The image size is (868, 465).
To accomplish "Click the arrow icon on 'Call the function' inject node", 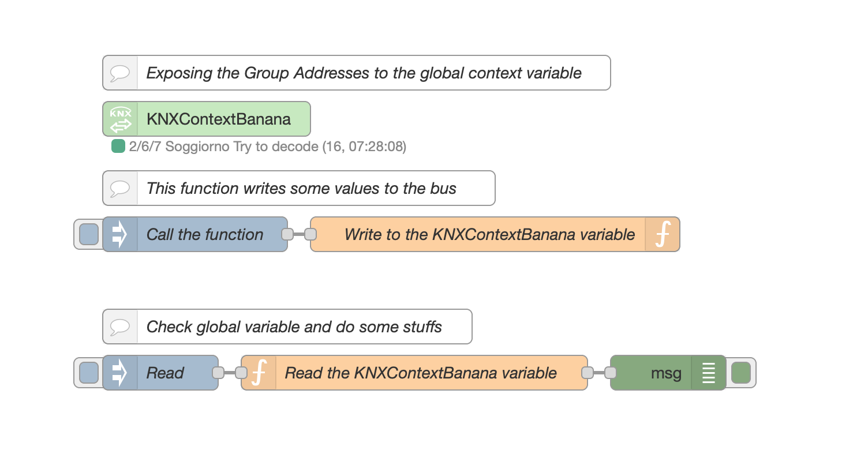I will (x=120, y=234).
